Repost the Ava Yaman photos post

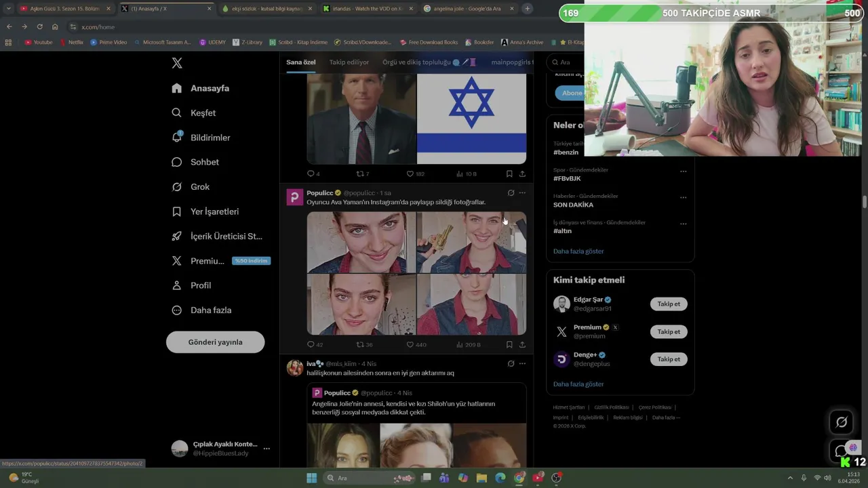tap(364, 345)
